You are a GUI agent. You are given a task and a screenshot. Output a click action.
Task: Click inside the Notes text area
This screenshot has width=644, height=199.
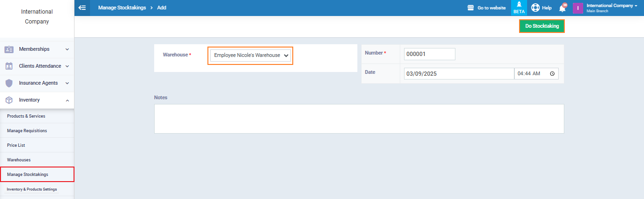tap(359, 119)
